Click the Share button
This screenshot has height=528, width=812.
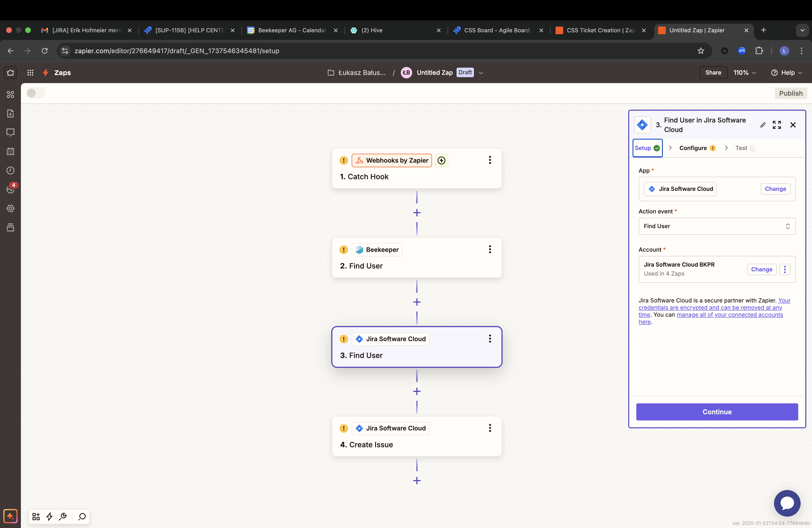(x=713, y=73)
